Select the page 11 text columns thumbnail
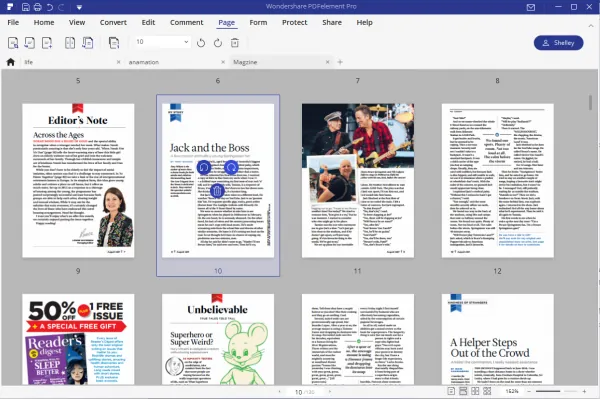Viewport: 600px width, 399px height. (358, 339)
